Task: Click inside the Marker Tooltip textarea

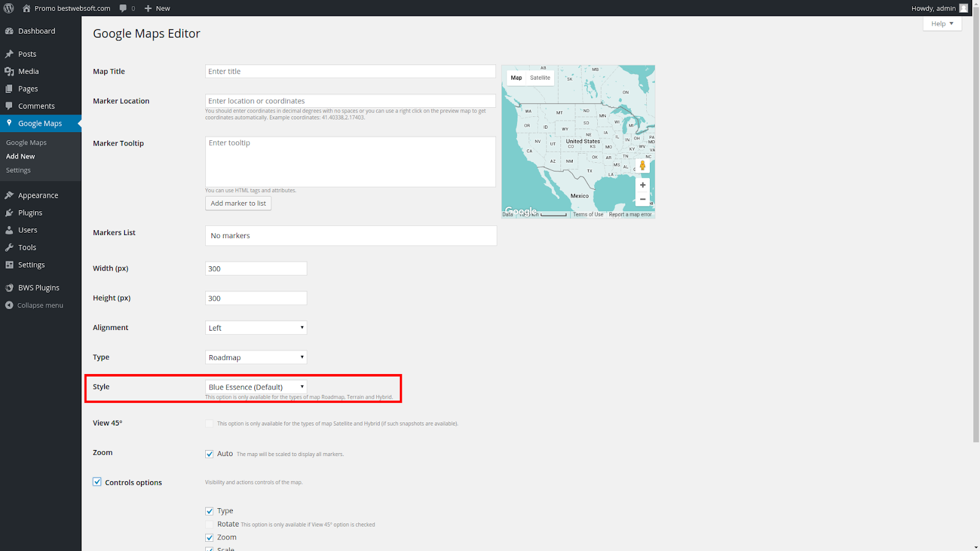Action: click(350, 162)
